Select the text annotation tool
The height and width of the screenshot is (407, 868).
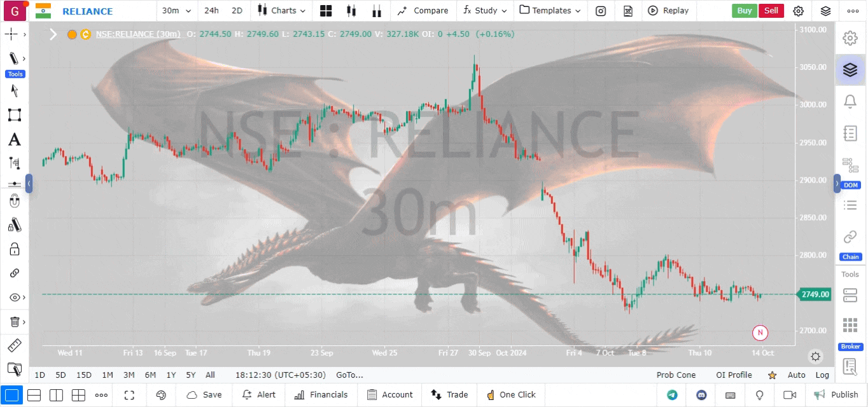tap(14, 140)
